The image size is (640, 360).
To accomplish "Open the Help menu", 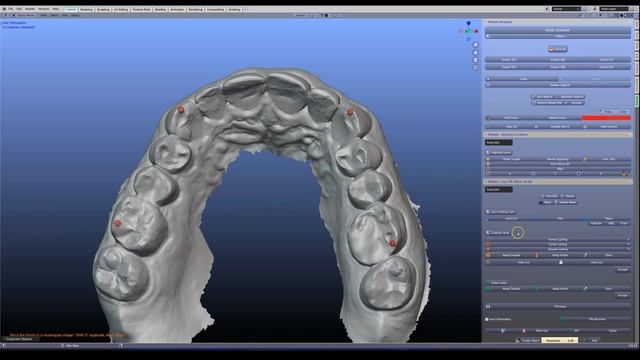I will [x=56, y=9].
